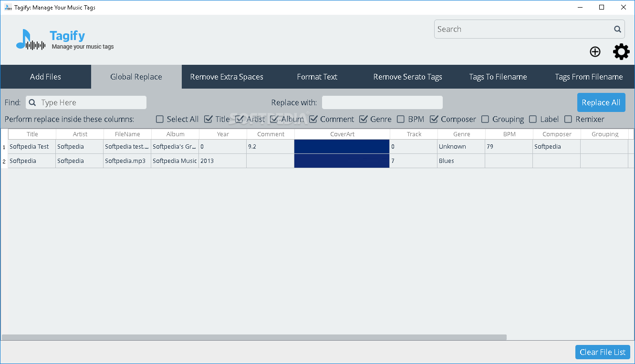Uncheck the Comment column checkbox
The height and width of the screenshot is (364, 635).
313,119
